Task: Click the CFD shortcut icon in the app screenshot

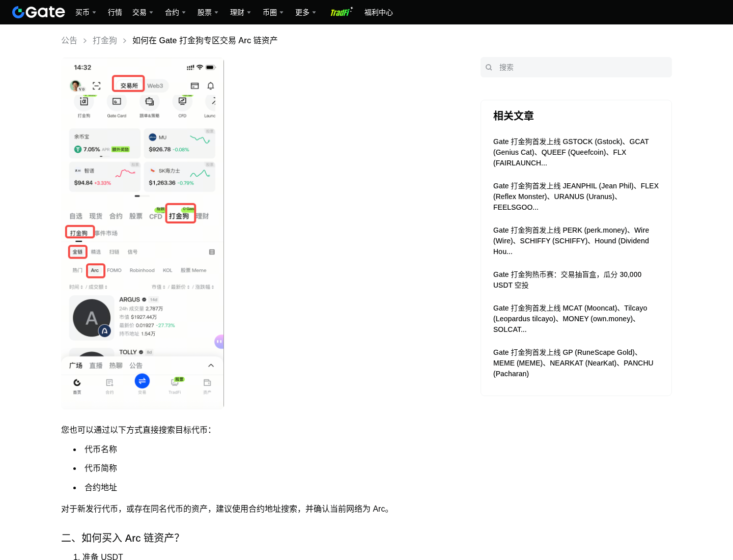Action: 182,101
